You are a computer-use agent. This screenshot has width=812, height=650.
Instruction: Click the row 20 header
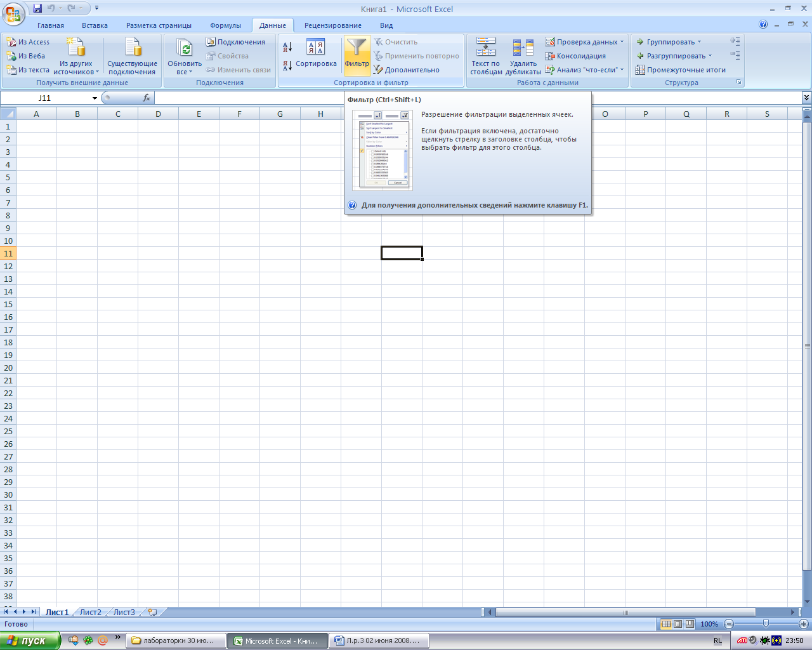tap(8, 368)
